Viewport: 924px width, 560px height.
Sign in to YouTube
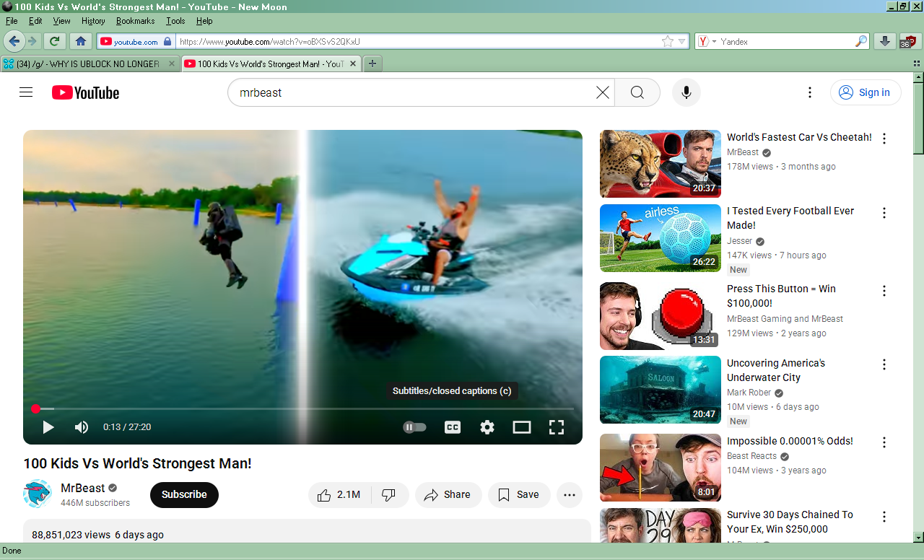coord(866,92)
